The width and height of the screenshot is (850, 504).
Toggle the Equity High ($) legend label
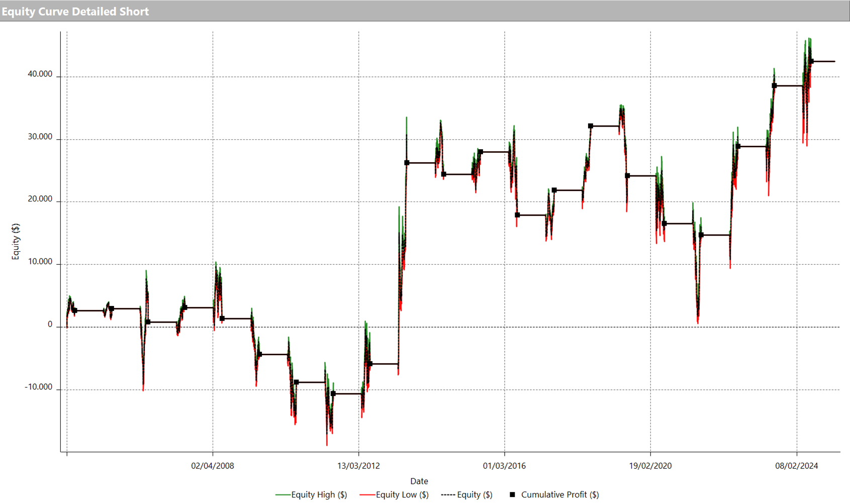coord(319,495)
